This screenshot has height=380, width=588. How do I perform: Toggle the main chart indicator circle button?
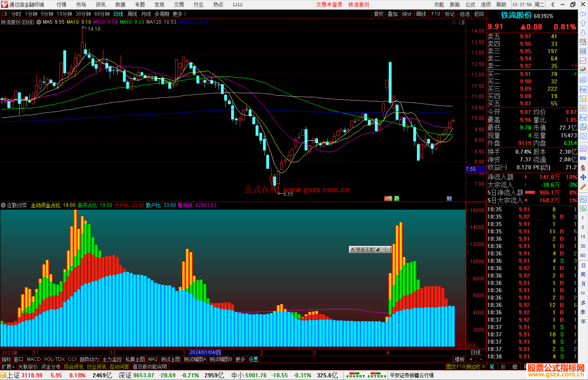[39, 22]
